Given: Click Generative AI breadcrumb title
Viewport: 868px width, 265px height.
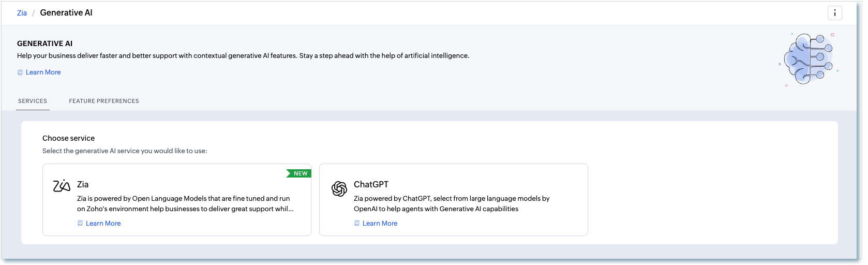Looking at the screenshot, I should (66, 13).
